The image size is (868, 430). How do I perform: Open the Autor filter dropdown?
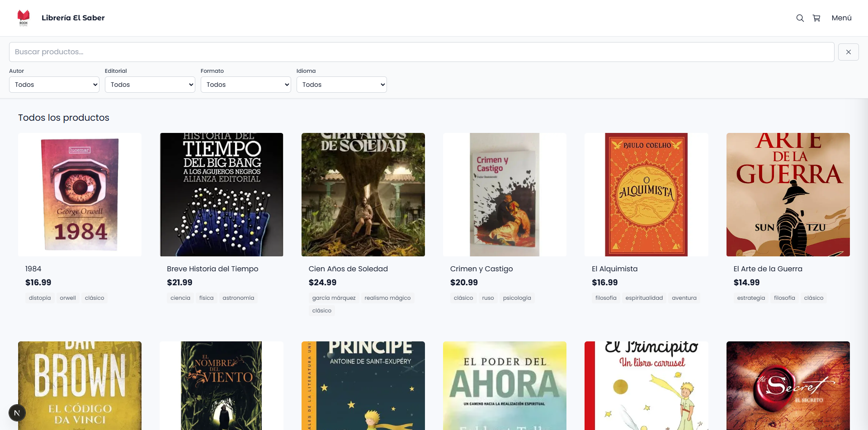coord(54,85)
